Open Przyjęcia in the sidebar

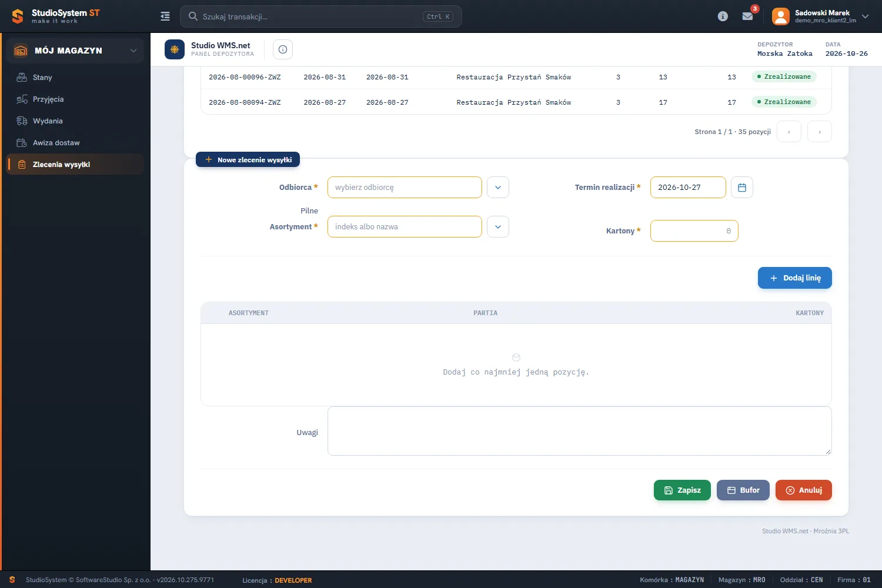(x=75, y=99)
